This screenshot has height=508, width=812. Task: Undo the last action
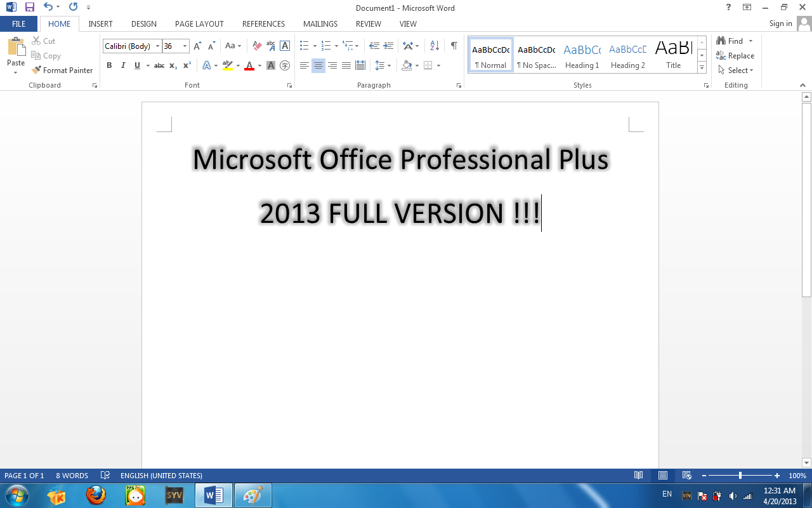coord(48,7)
